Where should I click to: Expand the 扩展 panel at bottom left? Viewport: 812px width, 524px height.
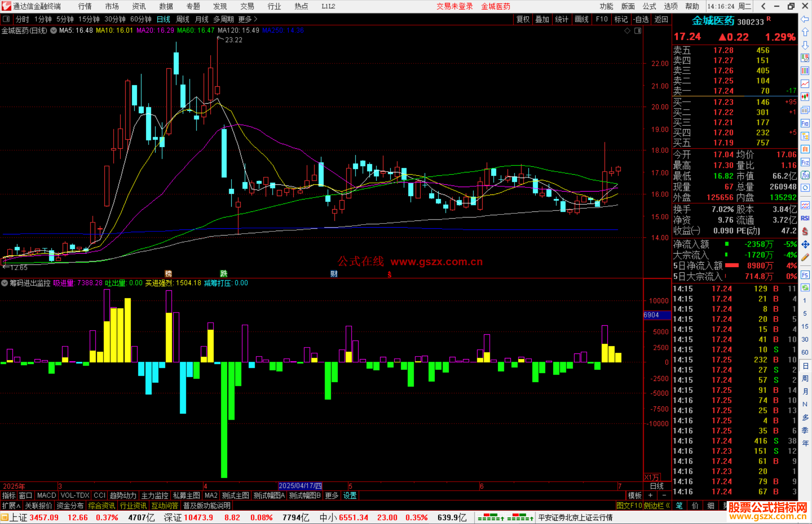[x=11, y=506]
